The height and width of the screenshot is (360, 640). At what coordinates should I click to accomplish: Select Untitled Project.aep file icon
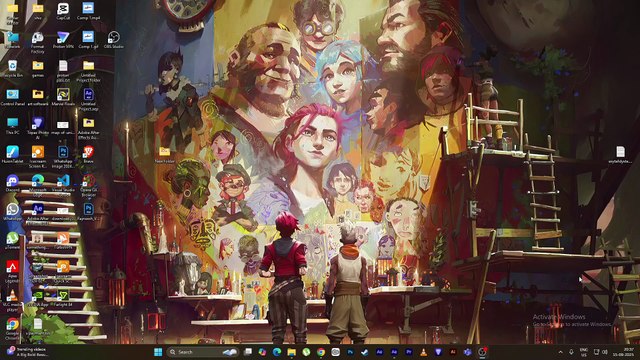(x=88, y=99)
